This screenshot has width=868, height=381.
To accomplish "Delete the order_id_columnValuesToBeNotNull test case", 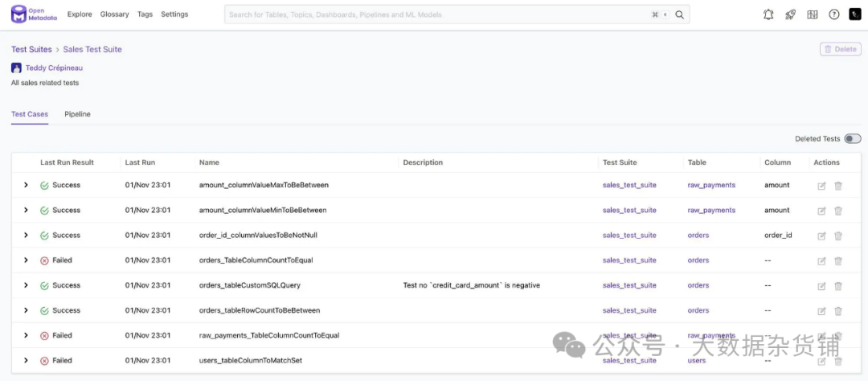I will click(838, 236).
